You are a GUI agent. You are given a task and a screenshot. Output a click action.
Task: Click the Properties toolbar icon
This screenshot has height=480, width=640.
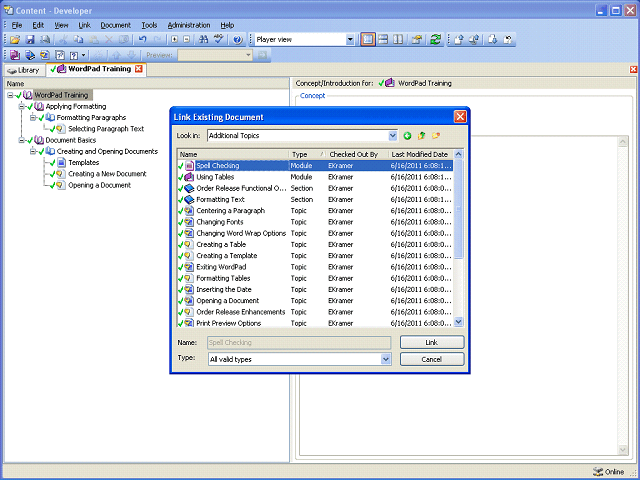(417, 40)
